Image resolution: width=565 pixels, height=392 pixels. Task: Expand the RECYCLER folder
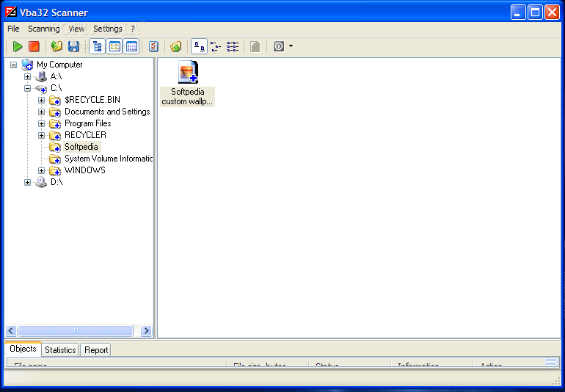(x=41, y=135)
